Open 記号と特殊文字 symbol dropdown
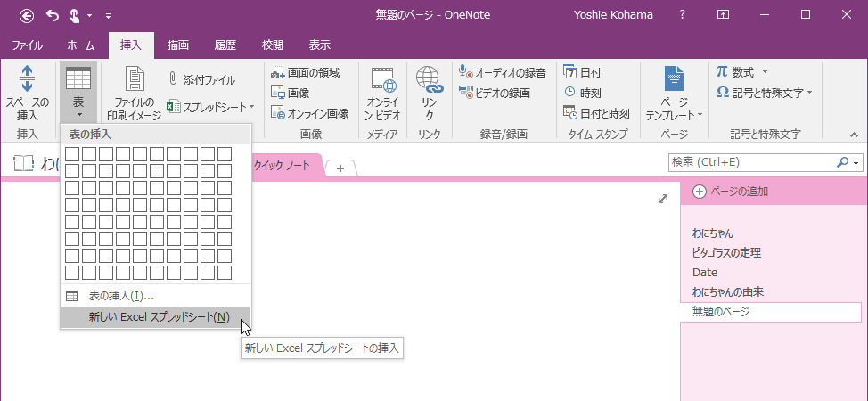Viewport: 868px width, 401px height. (x=765, y=93)
